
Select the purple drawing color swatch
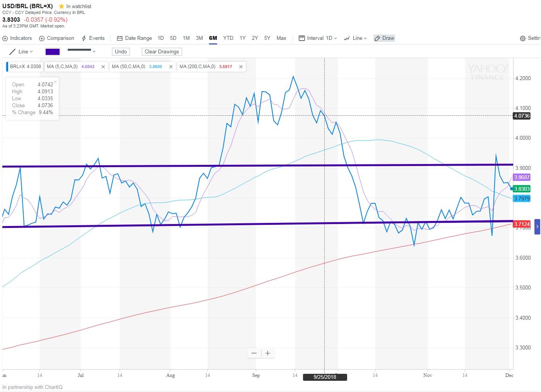(52, 51)
